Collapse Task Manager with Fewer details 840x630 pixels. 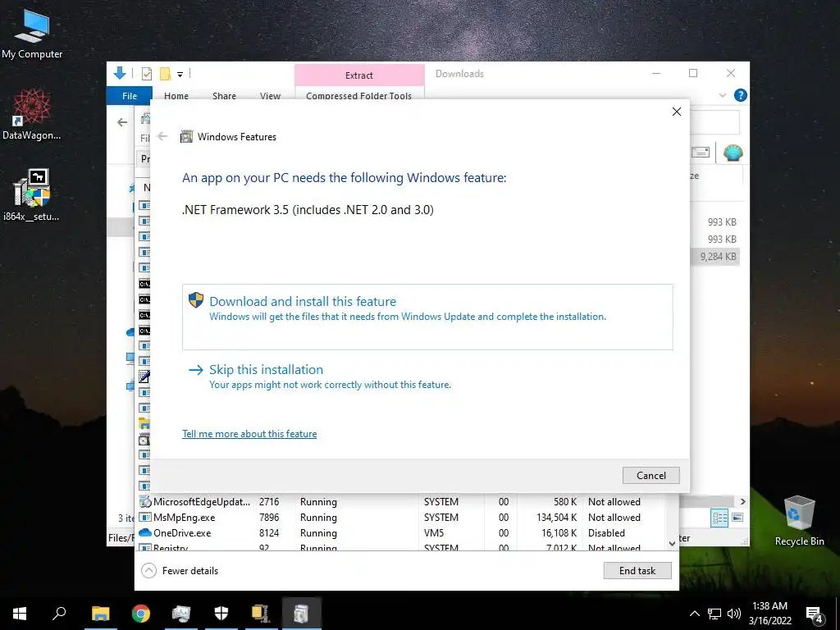(180, 571)
